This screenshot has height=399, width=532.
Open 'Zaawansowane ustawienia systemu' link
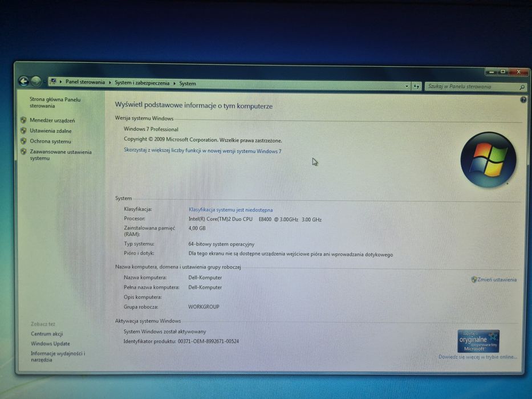pos(60,155)
